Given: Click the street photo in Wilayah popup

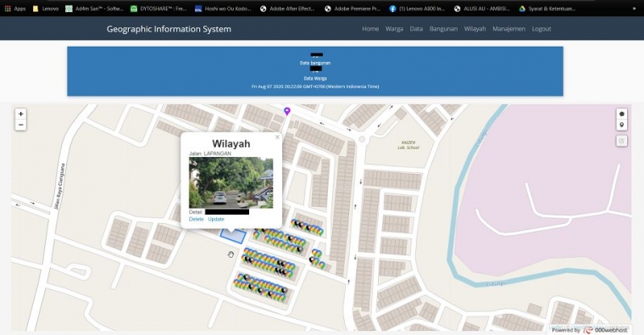Looking at the screenshot, I should coord(230,182).
